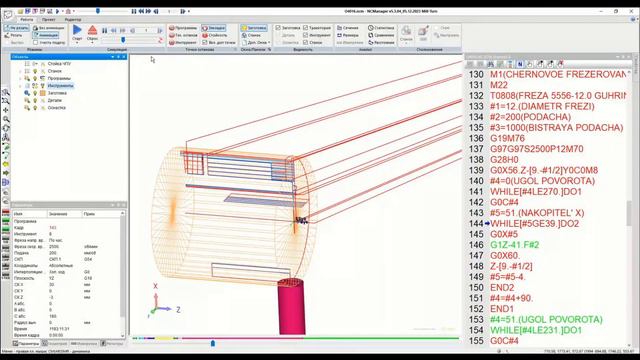The width and height of the screenshot is (640, 360).
Task: Click the Стойкость button in the ribbon
Action: point(215,35)
